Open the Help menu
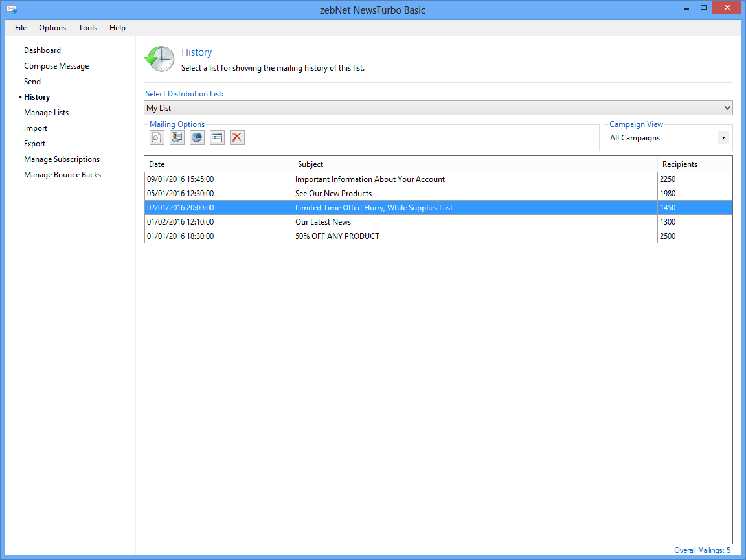 click(117, 28)
